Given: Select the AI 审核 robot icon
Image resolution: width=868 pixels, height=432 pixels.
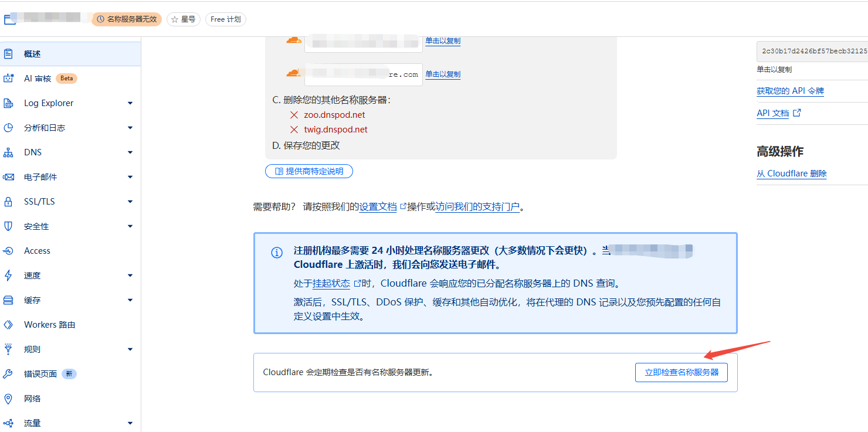Looking at the screenshot, I should pyautogui.click(x=8, y=79).
